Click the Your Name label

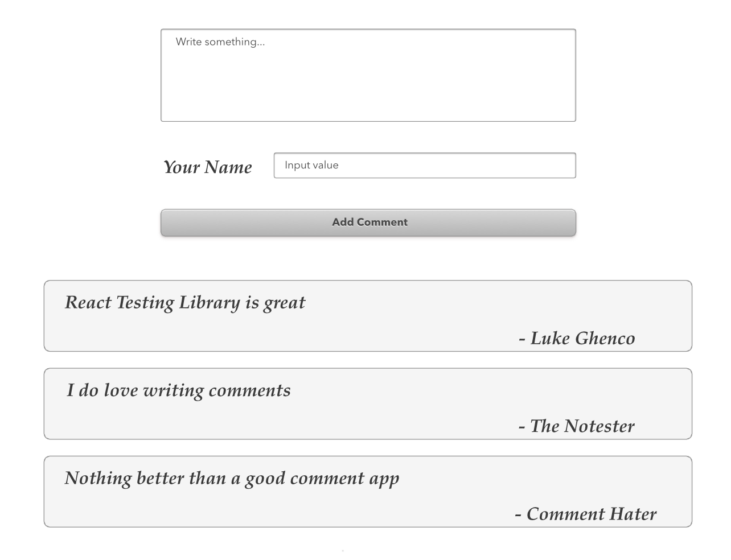coord(207,167)
